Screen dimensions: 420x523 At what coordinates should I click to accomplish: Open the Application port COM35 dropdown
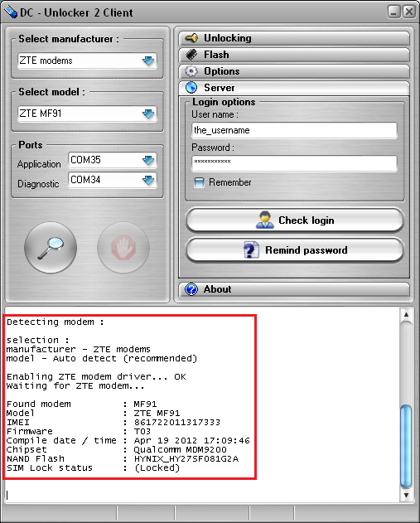click(113, 160)
